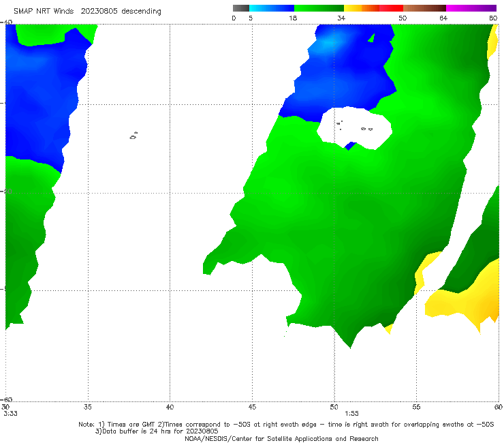Screen dimensions: 504x443
Task: Click the gray 0–5 segment of the color bar
Action: (x=240, y=8)
